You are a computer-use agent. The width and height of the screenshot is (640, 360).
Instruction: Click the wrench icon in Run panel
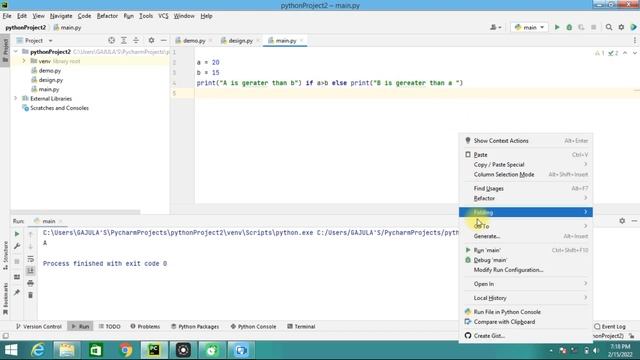(x=17, y=246)
